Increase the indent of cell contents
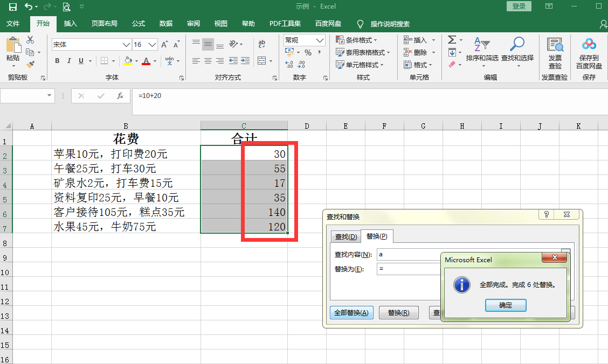Screen dimensions: 608x364 tap(245, 61)
